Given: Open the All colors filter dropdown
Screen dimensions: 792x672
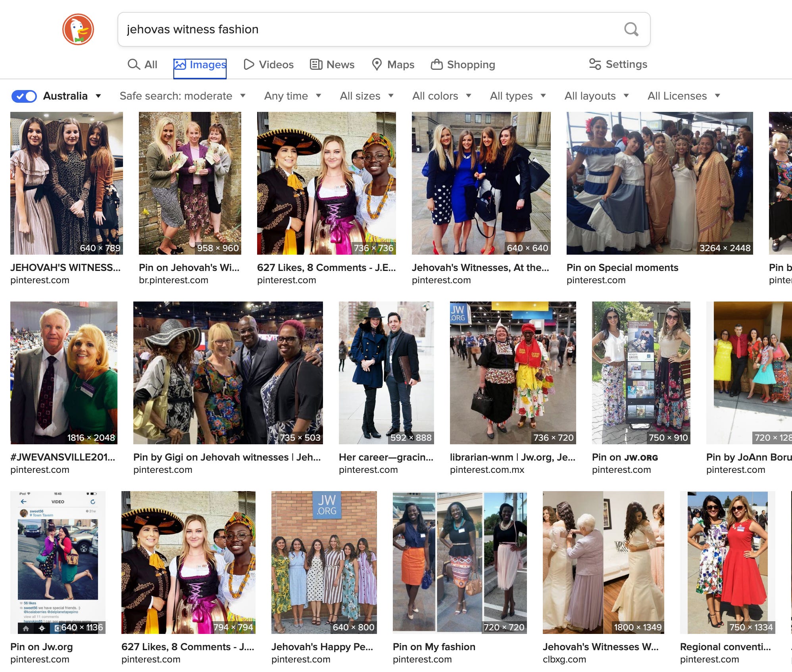Looking at the screenshot, I should [441, 96].
